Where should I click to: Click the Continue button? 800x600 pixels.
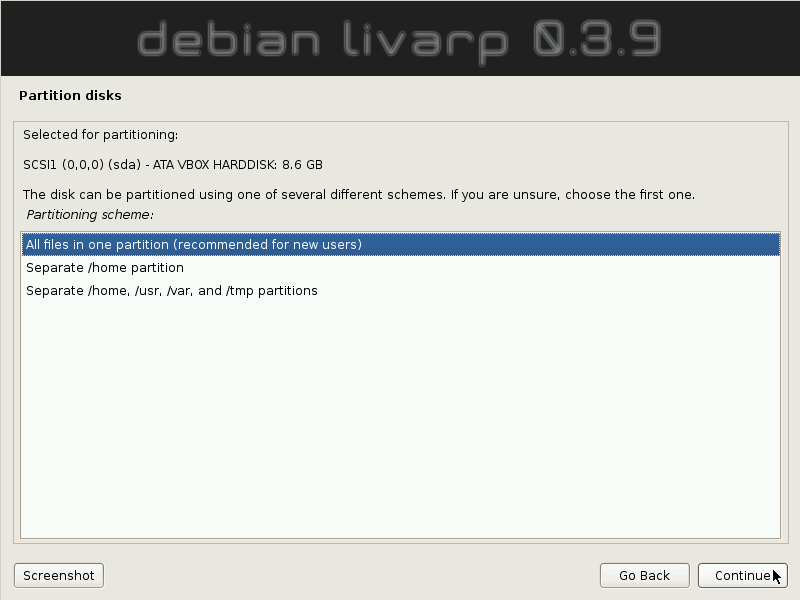(742, 576)
